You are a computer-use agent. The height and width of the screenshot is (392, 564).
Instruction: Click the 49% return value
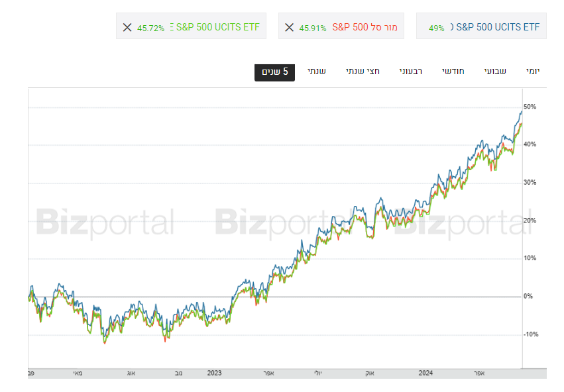point(437,28)
